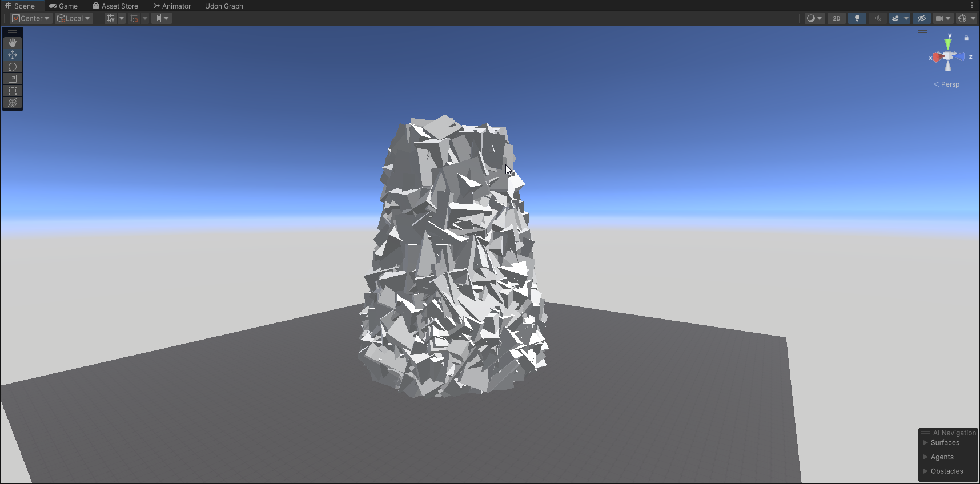Image resolution: width=980 pixels, height=484 pixels.
Task: Toggle 2D view mode
Action: point(837,18)
